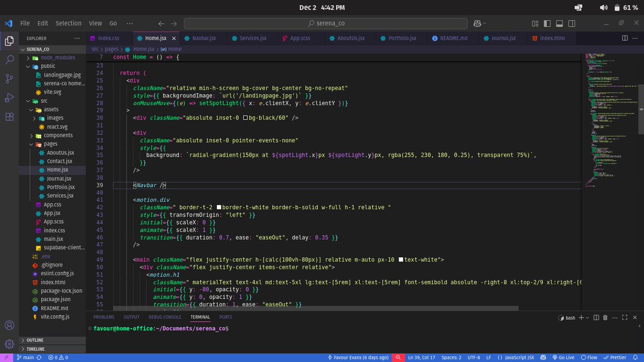This screenshot has width=644, height=362.
Task: Toggle the bottom panel visibility
Action: 559,23
